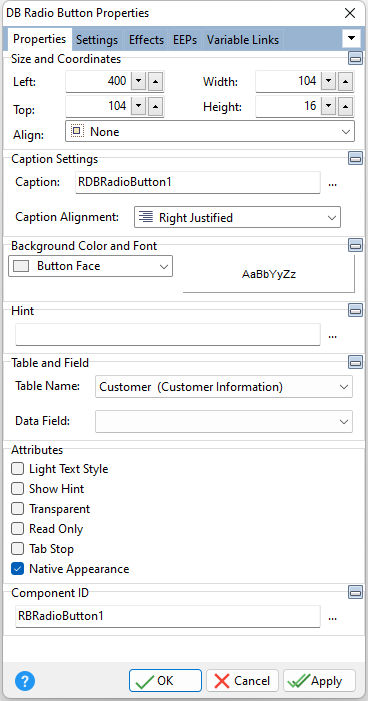Open the Table Name dropdown
This screenshot has height=701, width=368.
point(224,387)
